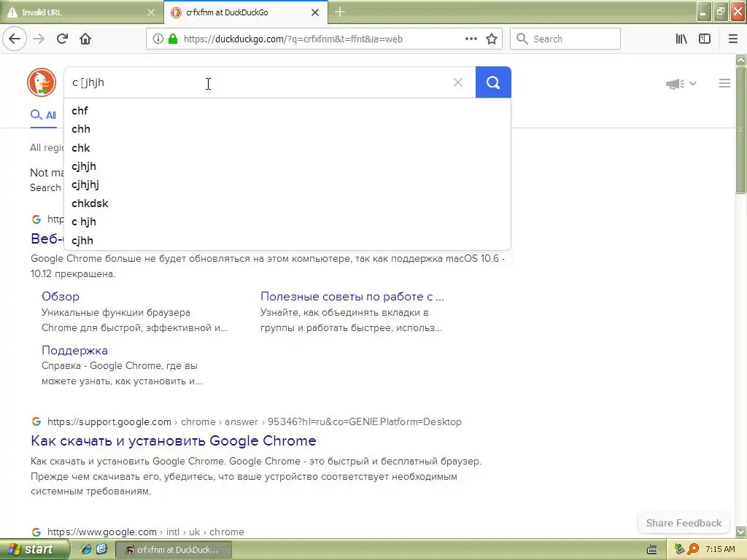Open the Firefox hamburger menu
Screen dimensions: 747x560
[732, 39]
